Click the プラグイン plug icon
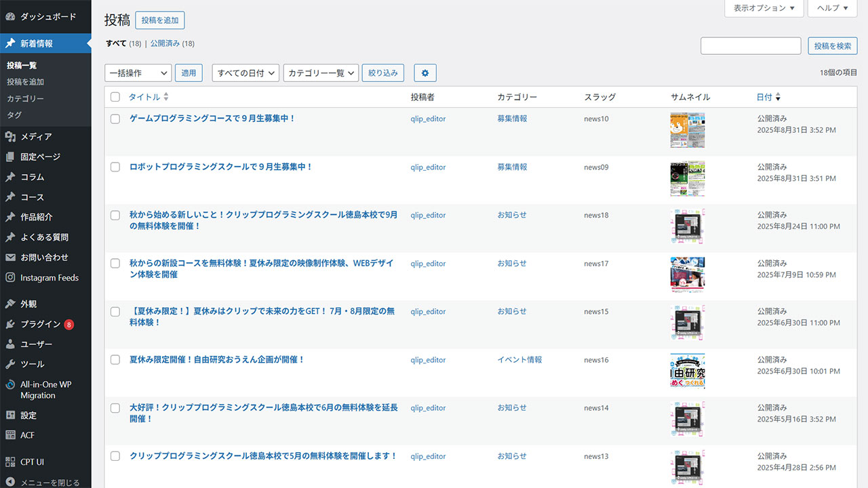 coord(10,324)
